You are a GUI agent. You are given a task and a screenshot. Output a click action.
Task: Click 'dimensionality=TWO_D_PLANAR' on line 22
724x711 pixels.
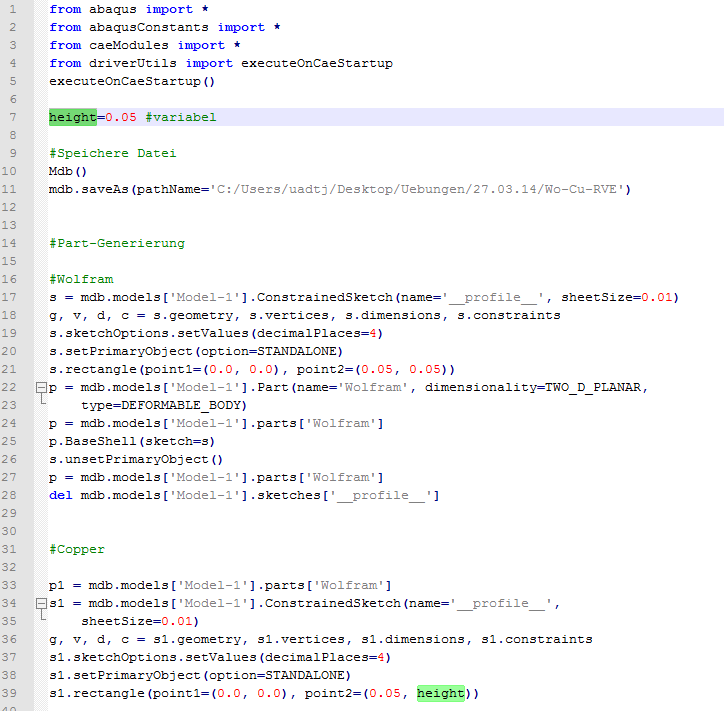coord(533,387)
